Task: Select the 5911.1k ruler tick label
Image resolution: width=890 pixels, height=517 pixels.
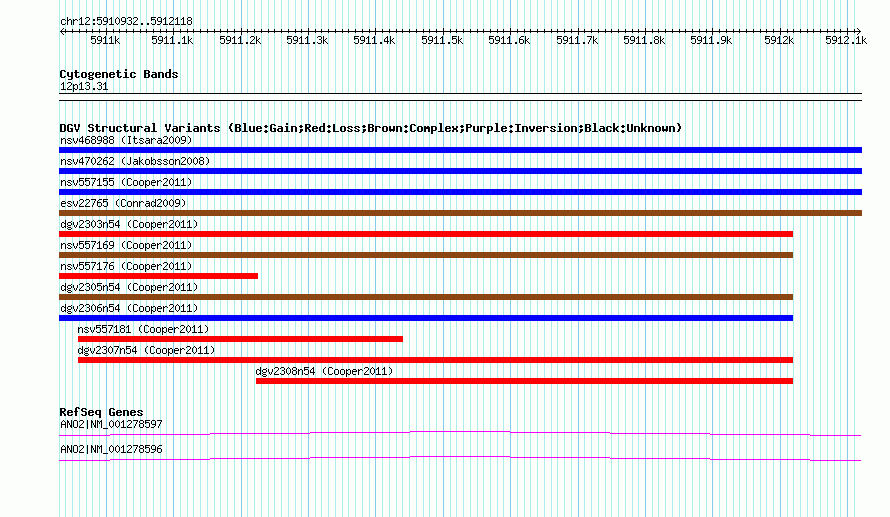Action: 172,40
